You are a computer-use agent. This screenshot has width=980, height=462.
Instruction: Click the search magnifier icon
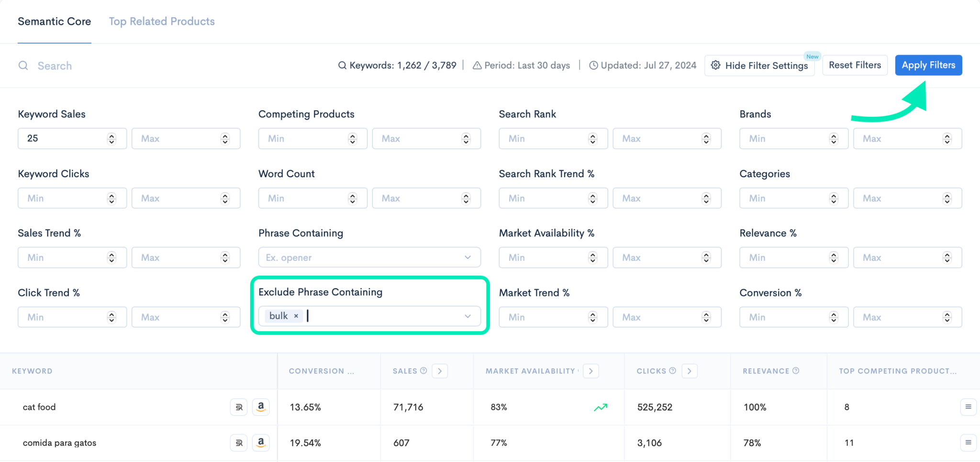[23, 66]
